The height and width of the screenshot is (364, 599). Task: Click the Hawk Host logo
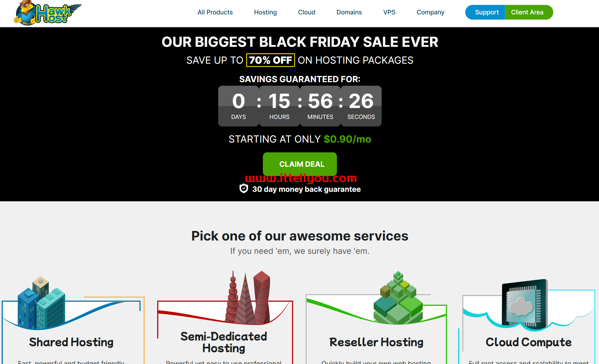click(48, 13)
